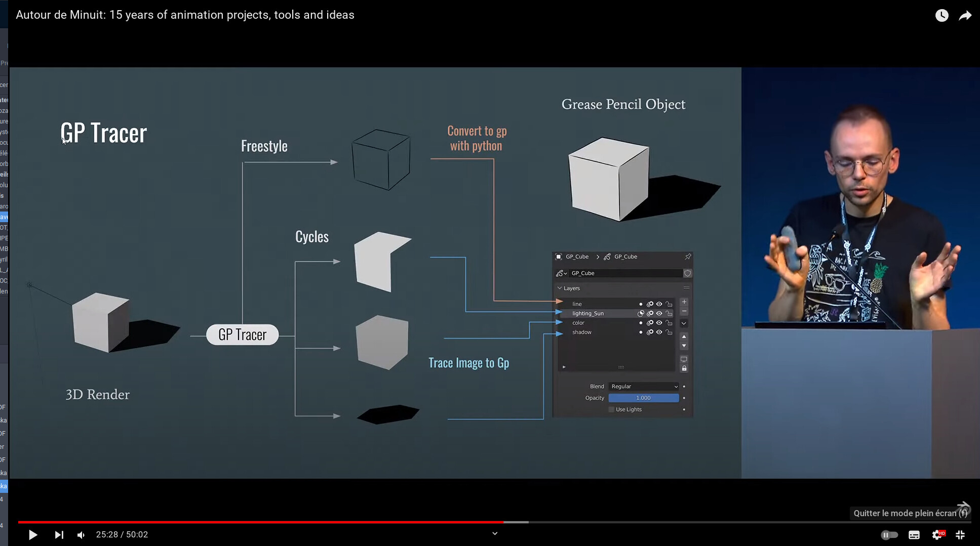Mute the video volume
Image resolution: width=980 pixels, height=546 pixels.
(x=81, y=535)
